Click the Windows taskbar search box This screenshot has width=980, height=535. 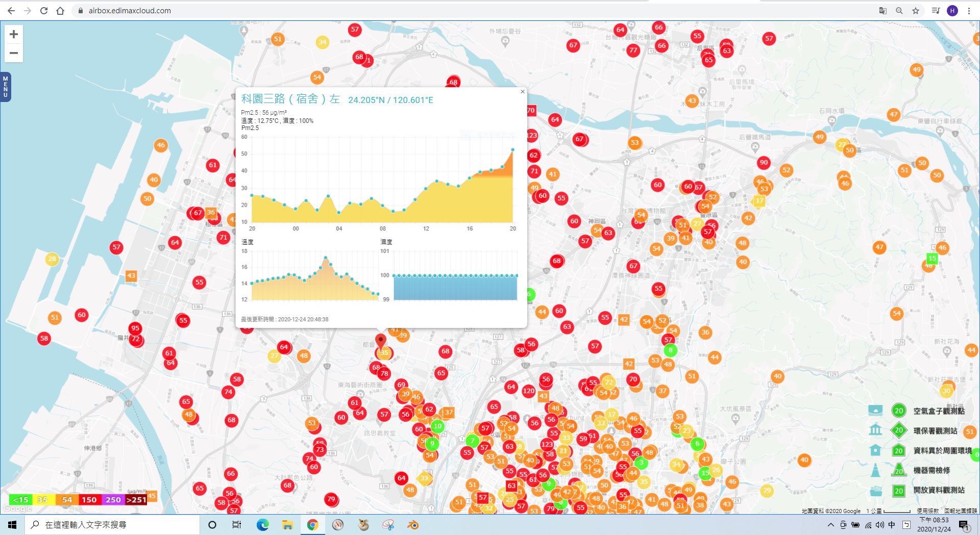112,525
